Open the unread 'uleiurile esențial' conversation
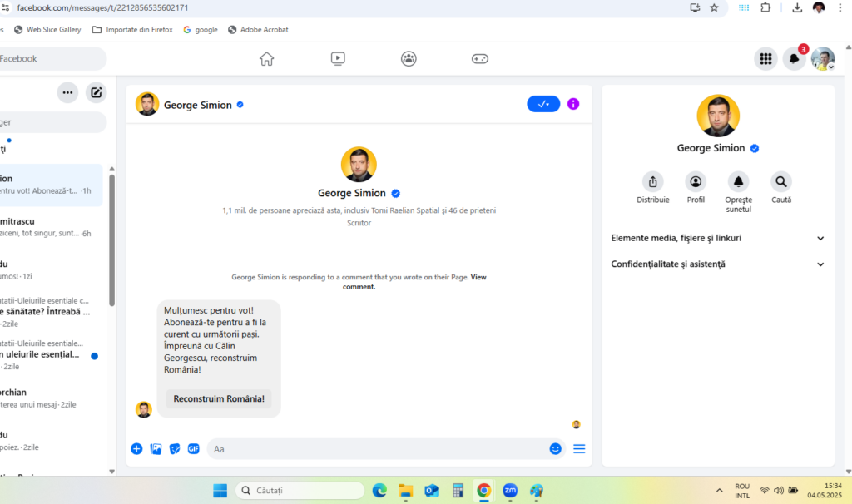This screenshot has width=852, height=504. click(51, 354)
